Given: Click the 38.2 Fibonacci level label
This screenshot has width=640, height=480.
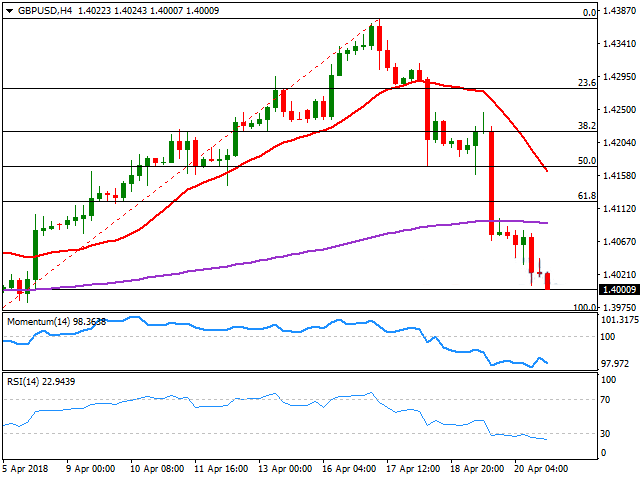Looking at the screenshot, I should [587, 126].
